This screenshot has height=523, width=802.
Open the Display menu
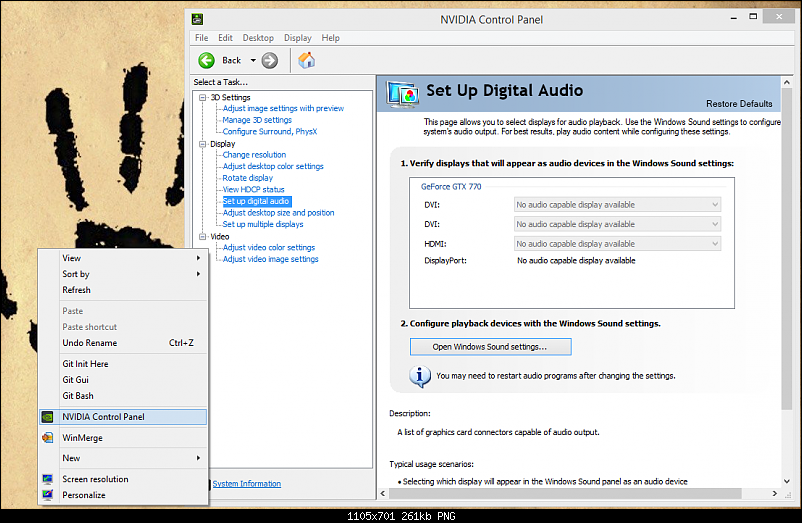click(x=298, y=38)
